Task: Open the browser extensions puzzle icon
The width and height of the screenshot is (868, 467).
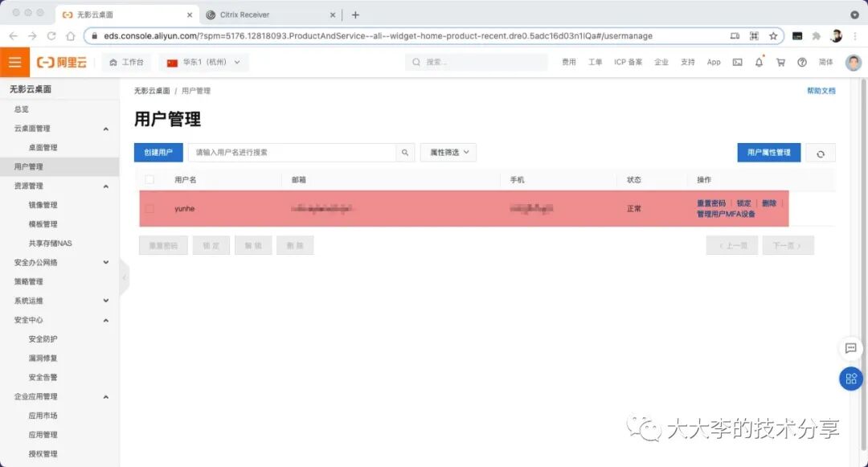Action: [x=816, y=36]
